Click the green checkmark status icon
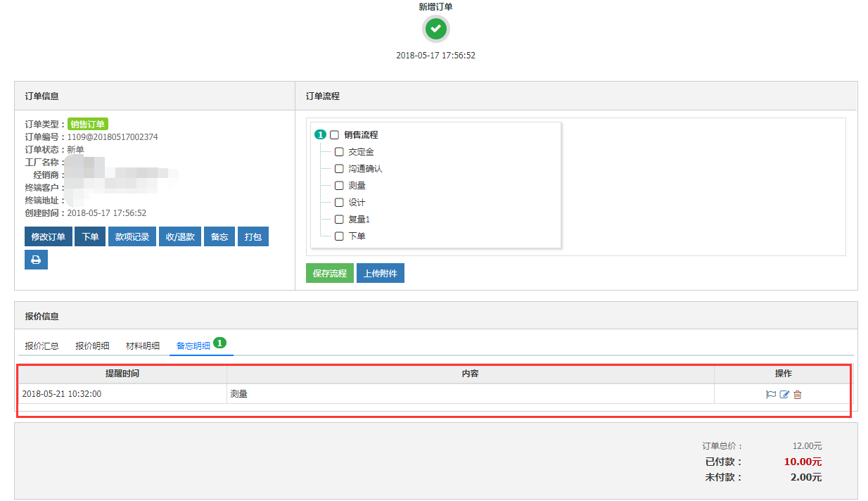This screenshot has width=868, height=501. 435,29
